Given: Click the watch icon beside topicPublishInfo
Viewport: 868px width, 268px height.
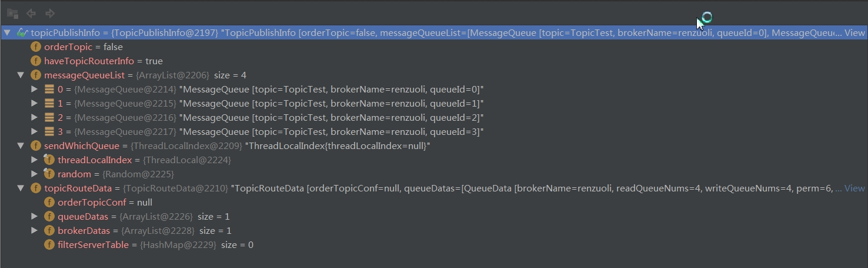Looking at the screenshot, I should point(22,32).
